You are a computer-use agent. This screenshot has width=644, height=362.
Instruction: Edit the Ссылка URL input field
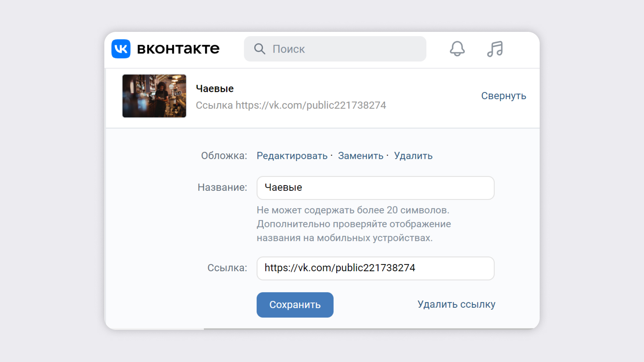pos(375,268)
